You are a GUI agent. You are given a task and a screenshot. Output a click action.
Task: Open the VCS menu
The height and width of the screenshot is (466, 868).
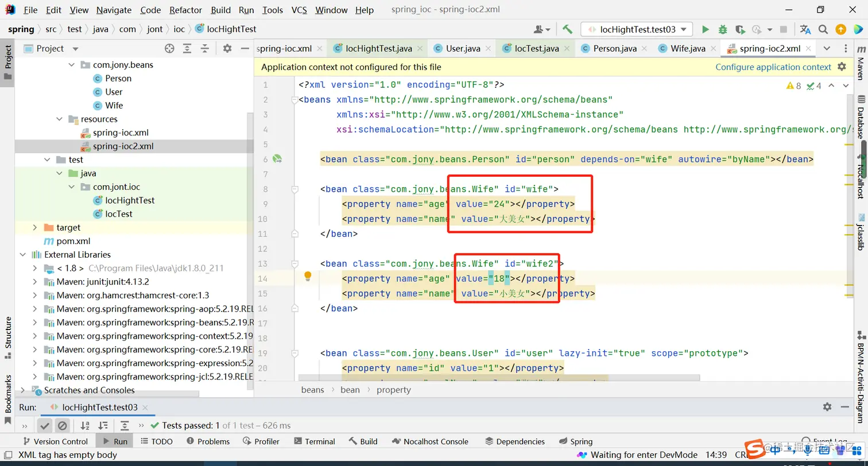[x=299, y=10]
